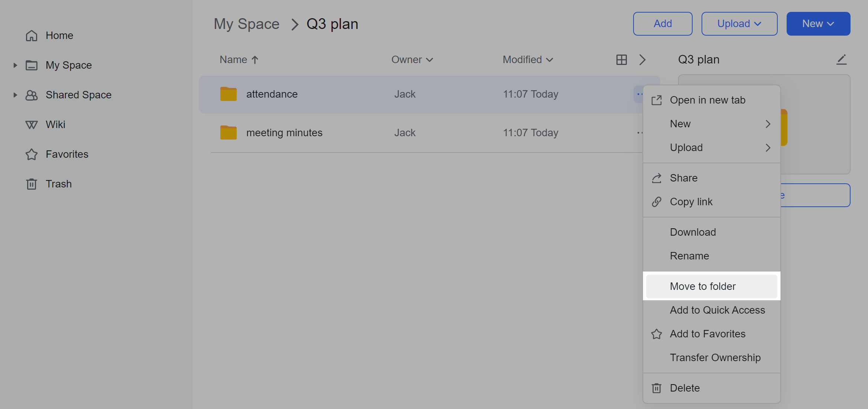Expand the New submenu in the context menu
Screen dimensions: 868x409
[x=768, y=124]
